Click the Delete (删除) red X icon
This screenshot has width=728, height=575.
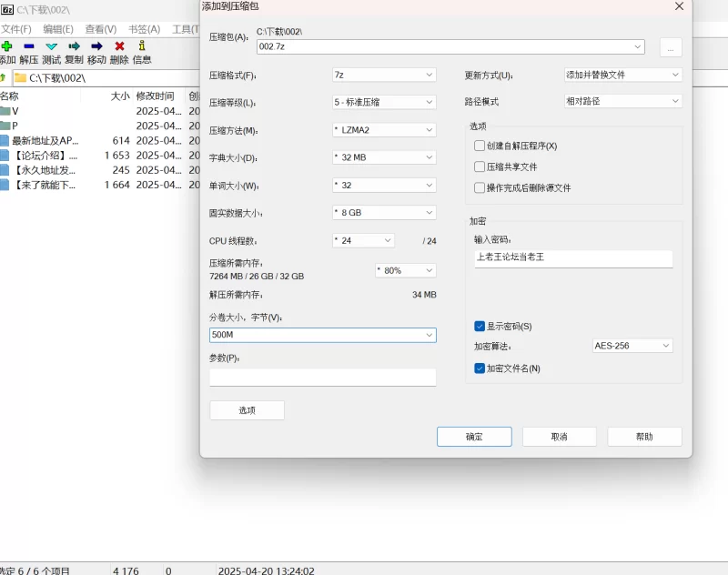(x=119, y=45)
